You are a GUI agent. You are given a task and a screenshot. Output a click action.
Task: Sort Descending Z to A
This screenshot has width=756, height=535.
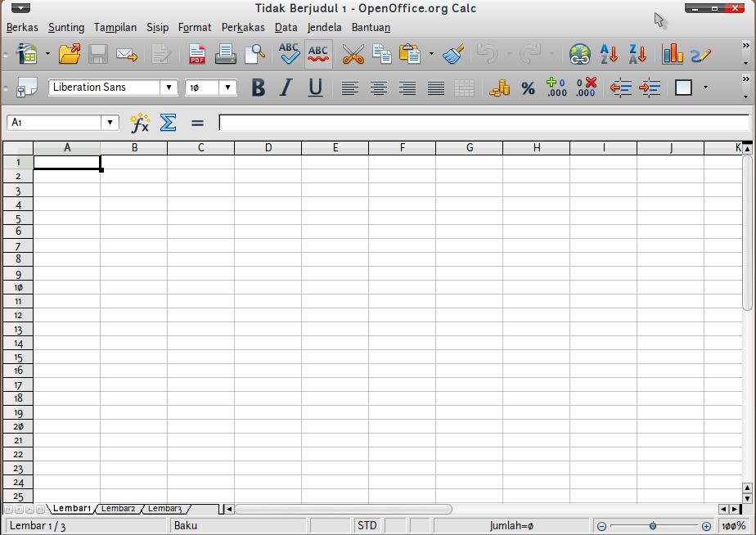637,54
